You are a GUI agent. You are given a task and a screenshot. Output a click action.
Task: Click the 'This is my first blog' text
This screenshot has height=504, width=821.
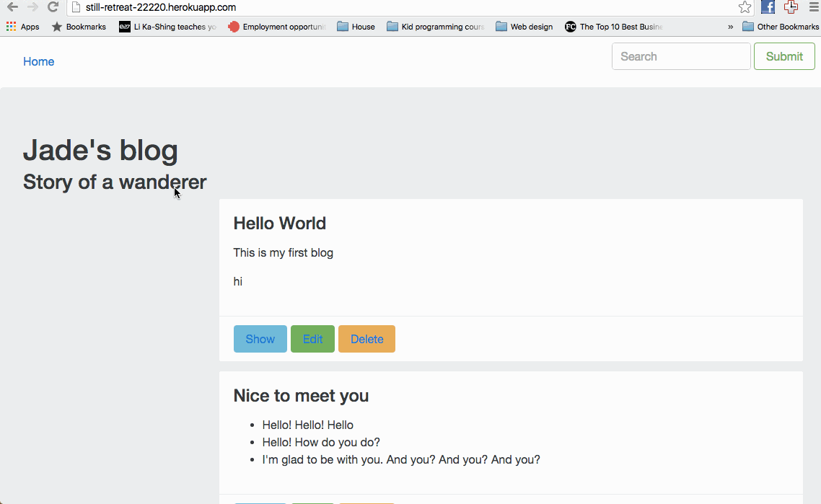284,253
